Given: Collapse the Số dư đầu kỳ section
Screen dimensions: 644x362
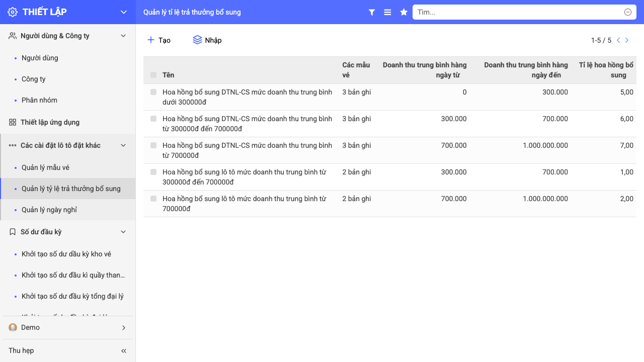Looking at the screenshot, I should pos(124,232).
